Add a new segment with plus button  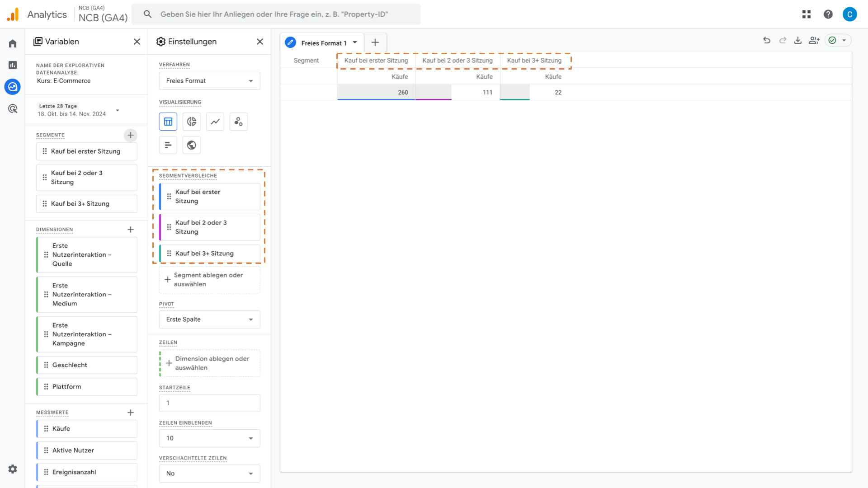(x=131, y=135)
